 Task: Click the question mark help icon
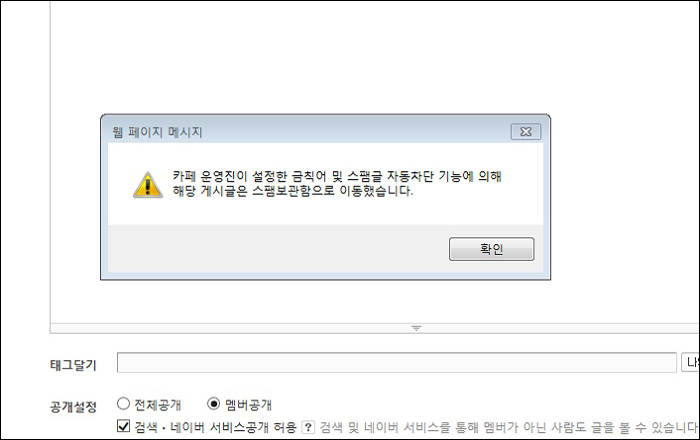click(308, 427)
